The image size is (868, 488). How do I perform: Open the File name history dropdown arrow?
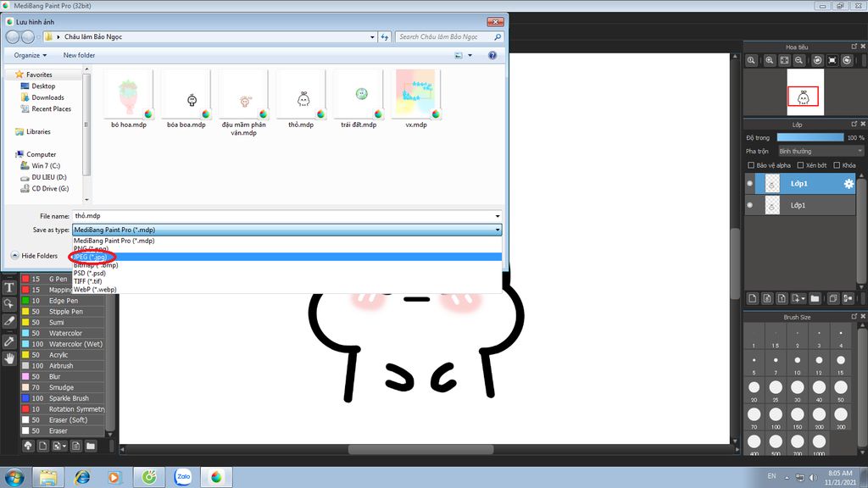pyautogui.click(x=497, y=216)
